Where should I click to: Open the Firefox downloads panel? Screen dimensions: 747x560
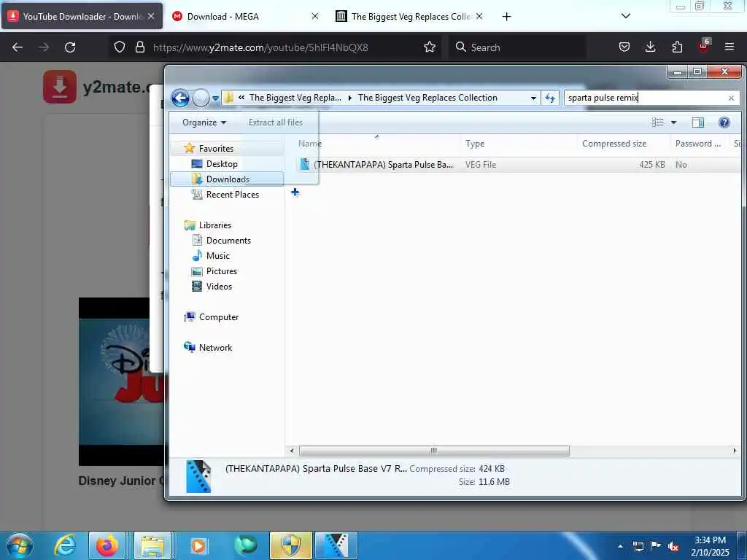click(x=650, y=47)
